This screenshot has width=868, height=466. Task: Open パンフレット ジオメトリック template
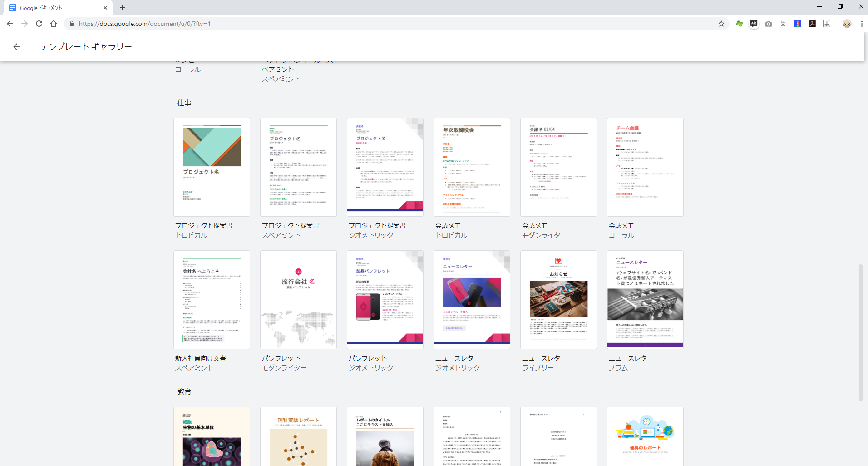tap(385, 300)
